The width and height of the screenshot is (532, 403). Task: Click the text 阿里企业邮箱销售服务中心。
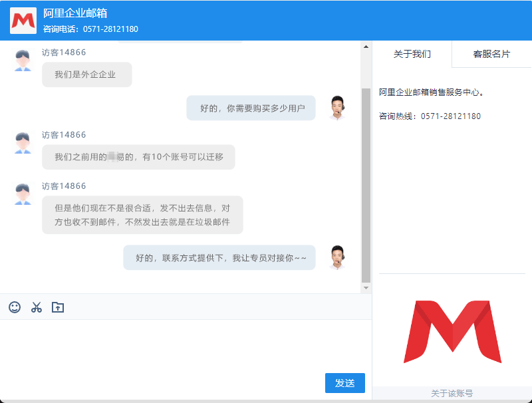pos(432,92)
